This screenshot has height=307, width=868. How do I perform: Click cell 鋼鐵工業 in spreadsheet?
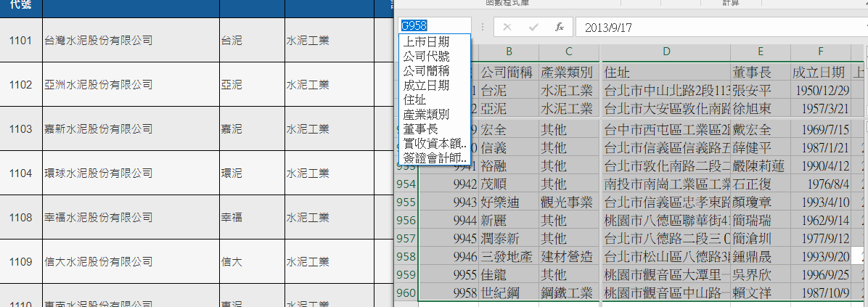tap(569, 292)
